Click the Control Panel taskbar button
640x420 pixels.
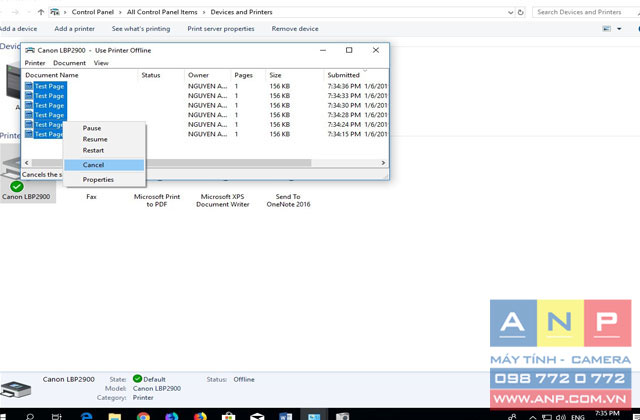pyautogui.click(x=314, y=416)
